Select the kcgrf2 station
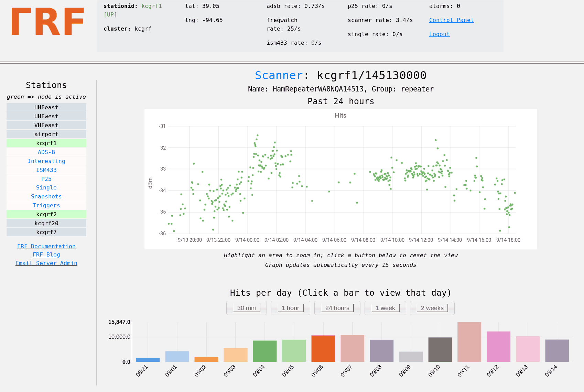This screenshot has width=584, height=392. (x=46, y=214)
